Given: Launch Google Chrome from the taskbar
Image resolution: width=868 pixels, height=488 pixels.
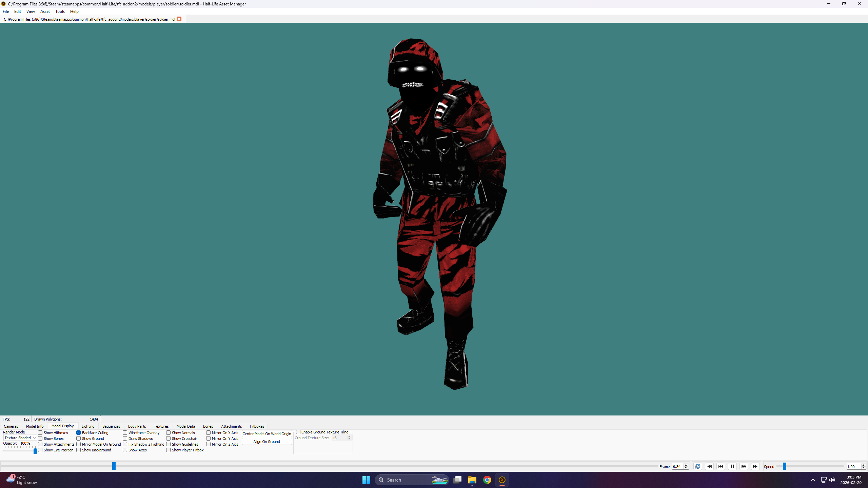Looking at the screenshot, I should [487, 480].
